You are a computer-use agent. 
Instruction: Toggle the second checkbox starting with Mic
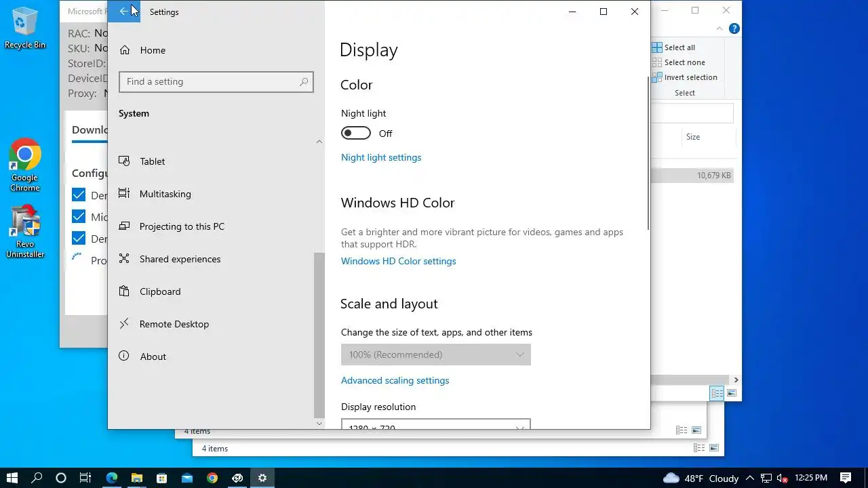(79, 217)
